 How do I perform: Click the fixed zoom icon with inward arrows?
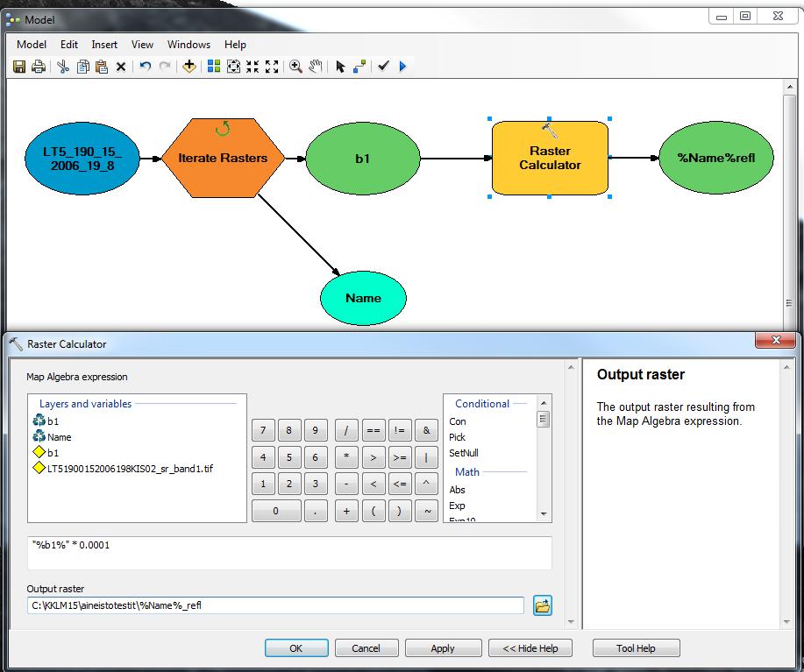click(x=253, y=67)
